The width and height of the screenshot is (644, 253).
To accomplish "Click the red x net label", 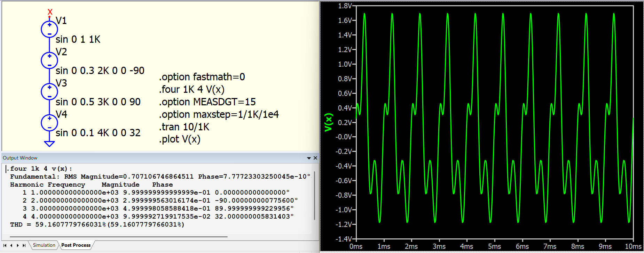I will [50, 12].
